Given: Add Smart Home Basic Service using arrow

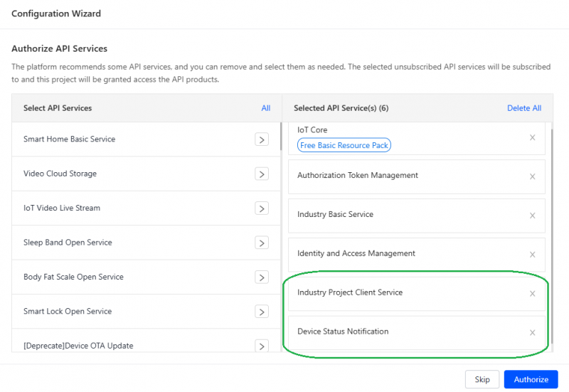Looking at the screenshot, I should tap(262, 139).
